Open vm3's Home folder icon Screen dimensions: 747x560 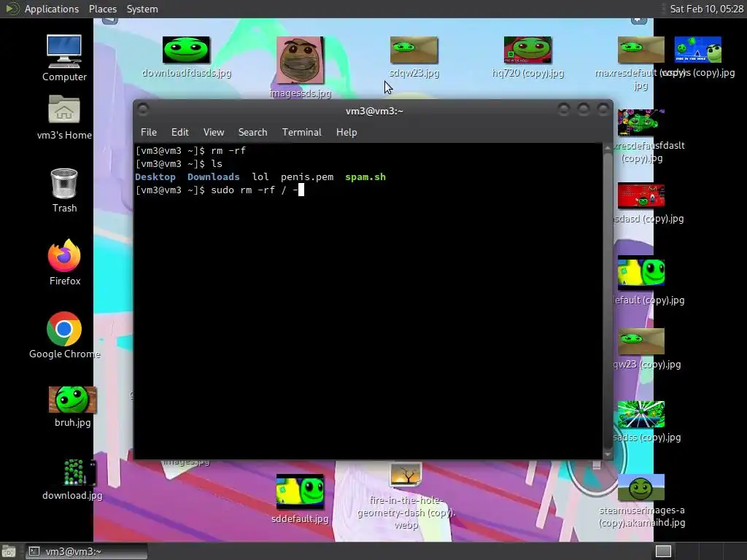pyautogui.click(x=64, y=117)
